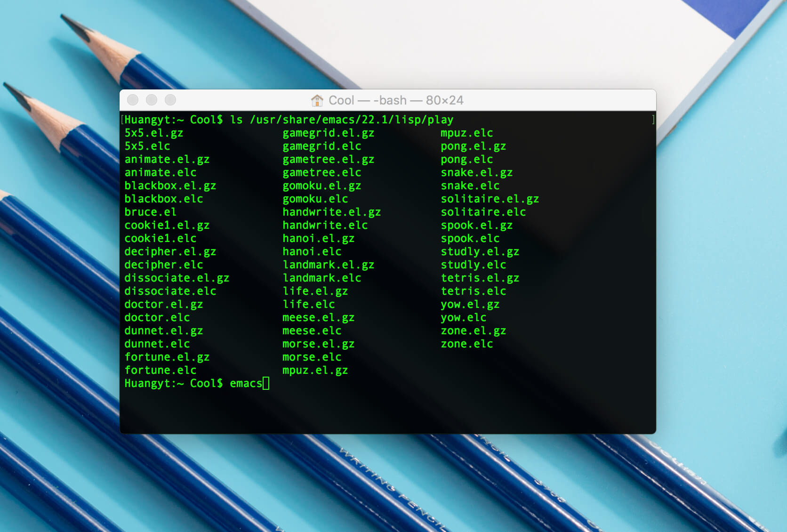Click the file name 'gametree.el.gz'
The height and width of the screenshot is (532, 787).
tap(329, 159)
